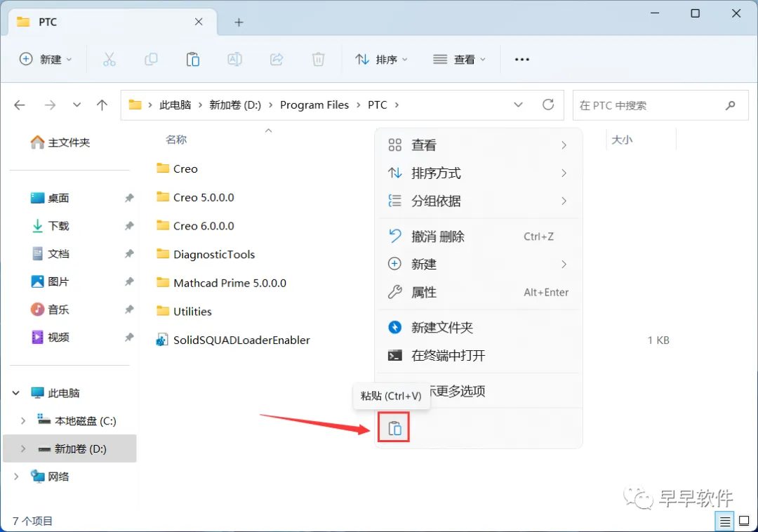Image resolution: width=758 pixels, height=532 pixels.
Task: Click the Rename icon in toolbar
Action: 234,60
